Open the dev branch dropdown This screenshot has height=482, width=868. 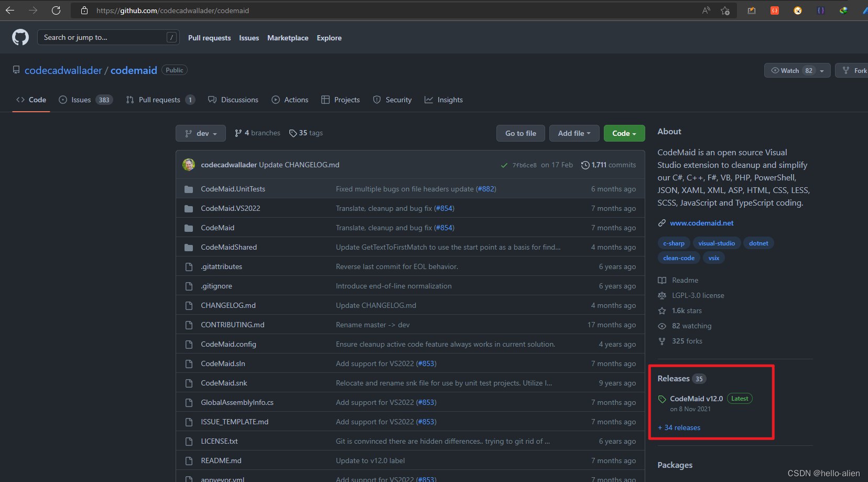(x=201, y=133)
